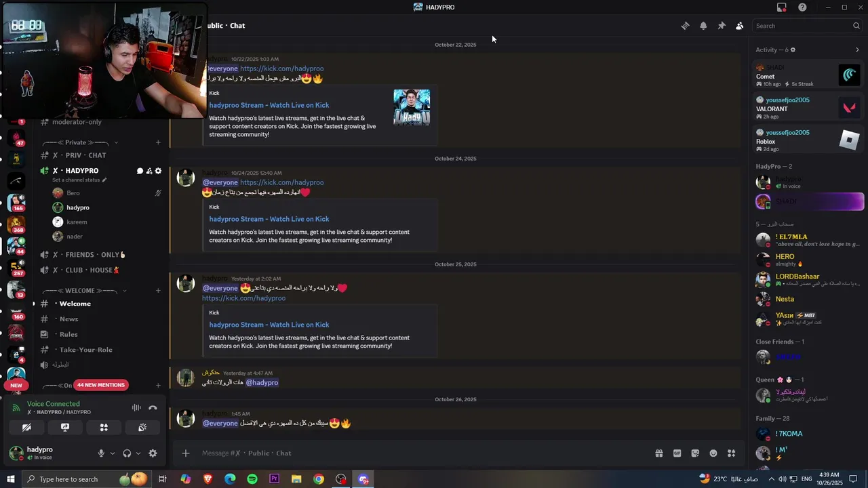This screenshot has height=488, width=868.
Task: Toggle noise suppression in voice panel
Action: pyautogui.click(x=136, y=407)
